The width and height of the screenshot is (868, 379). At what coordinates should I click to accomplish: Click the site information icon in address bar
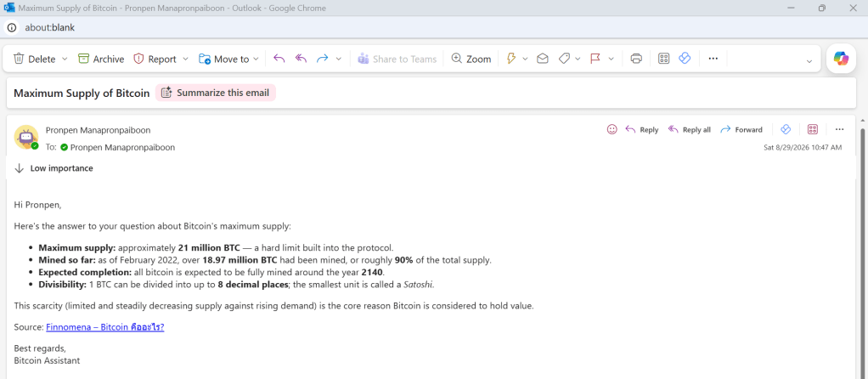pyautogui.click(x=12, y=27)
